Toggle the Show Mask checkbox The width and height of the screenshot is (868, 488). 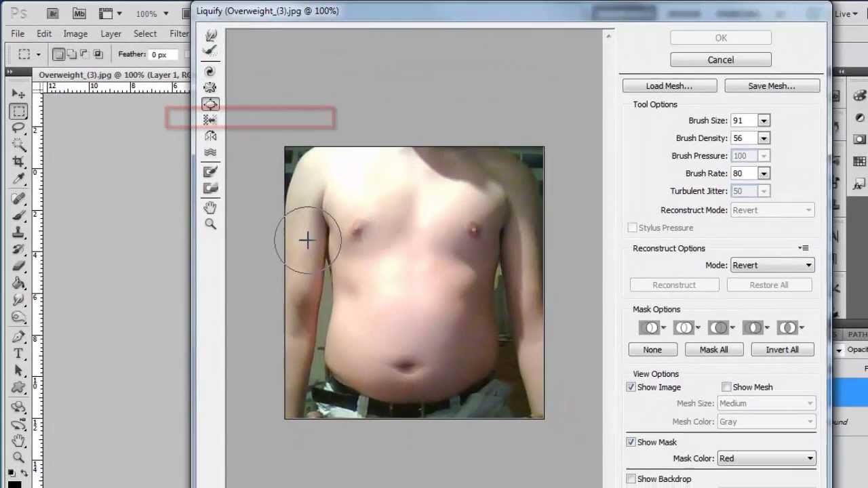click(631, 442)
